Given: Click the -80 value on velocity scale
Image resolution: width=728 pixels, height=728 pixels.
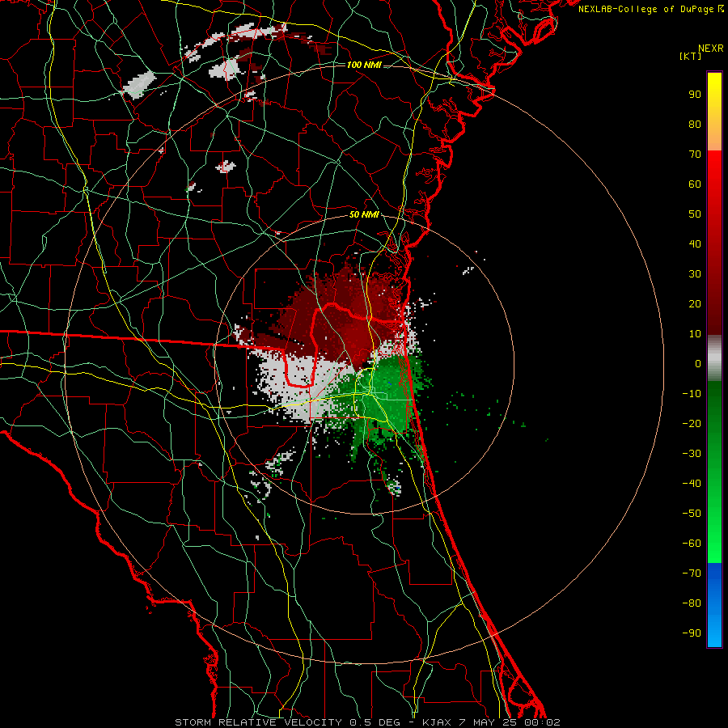Looking at the screenshot, I should [692, 603].
